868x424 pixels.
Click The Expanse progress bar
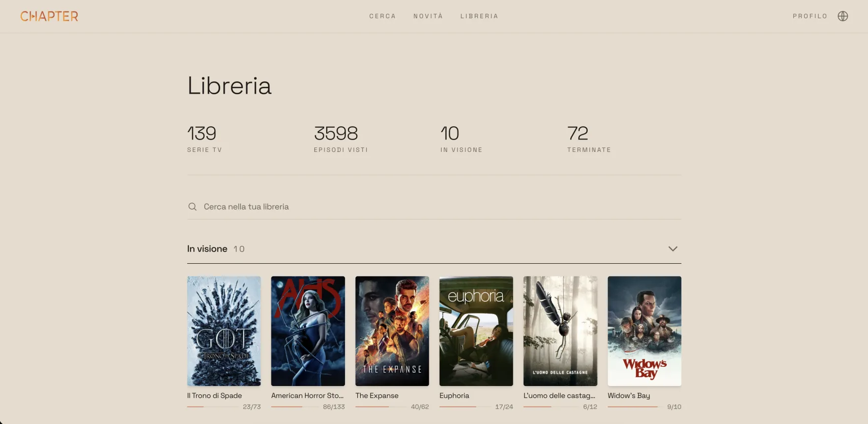click(x=380, y=407)
